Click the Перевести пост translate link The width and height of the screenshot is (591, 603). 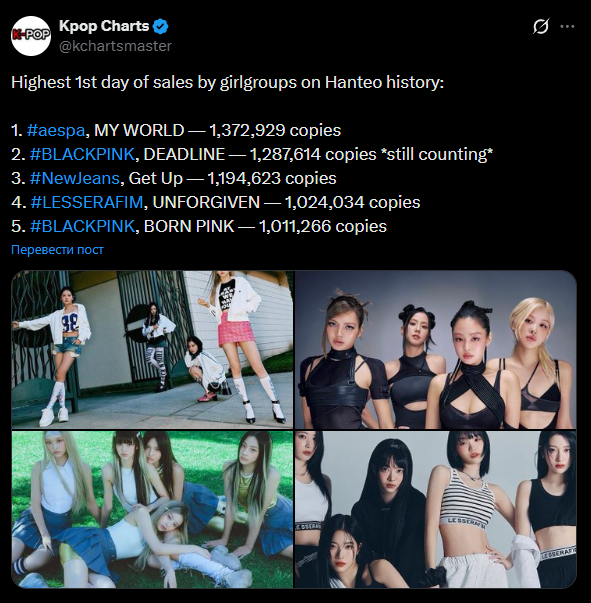pyautogui.click(x=57, y=250)
